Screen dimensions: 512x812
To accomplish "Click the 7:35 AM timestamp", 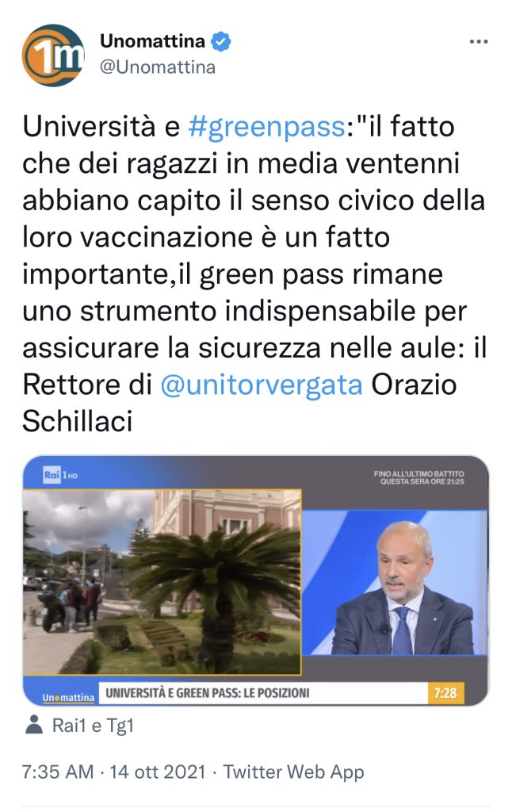I will coord(58,772).
